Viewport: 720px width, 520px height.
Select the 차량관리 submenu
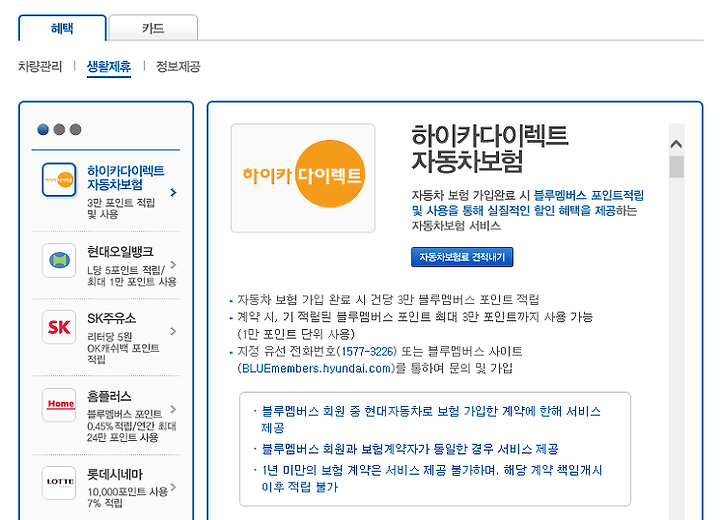pyautogui.click(x=40, y=67)
